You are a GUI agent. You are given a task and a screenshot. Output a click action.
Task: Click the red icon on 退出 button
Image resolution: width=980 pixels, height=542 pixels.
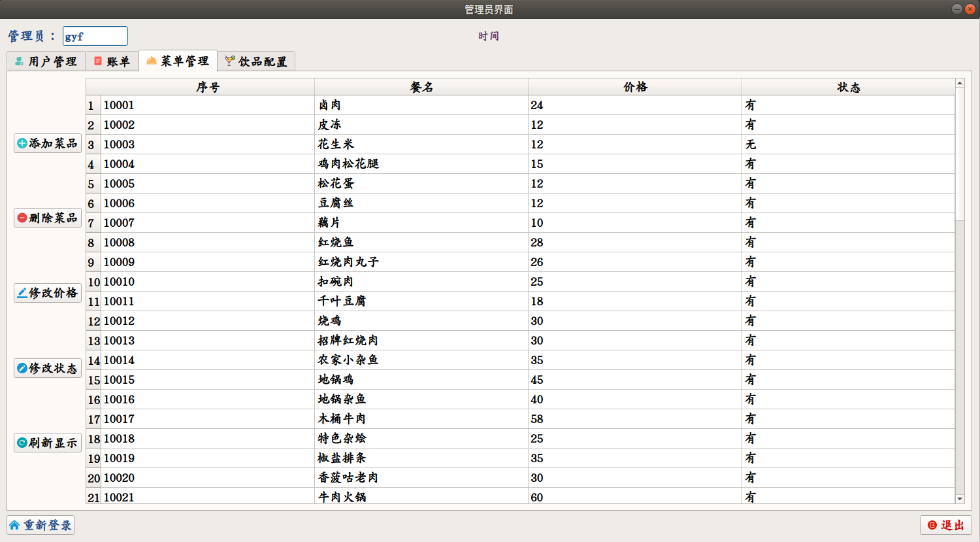coord(932,525)
